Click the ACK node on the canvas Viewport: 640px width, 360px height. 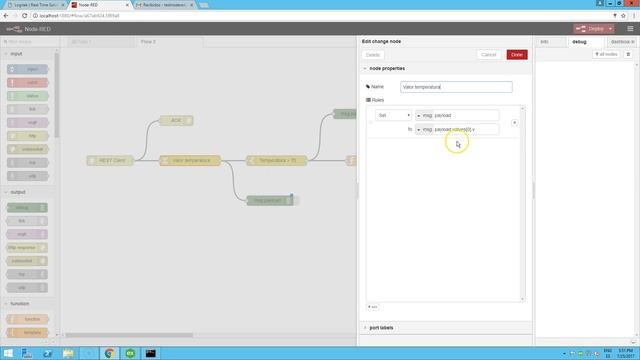coord(176,120)
